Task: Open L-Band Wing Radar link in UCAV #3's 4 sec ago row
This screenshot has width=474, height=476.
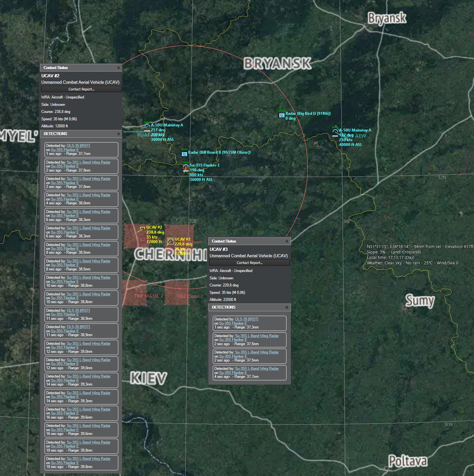Action: (x=257, y=369)
